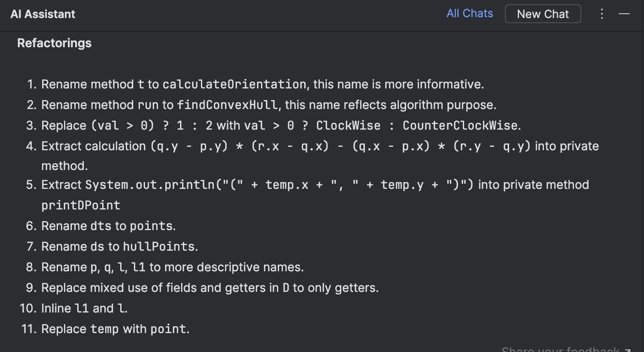This screenshot has width=644, height=352.
Task: Click the findConvexHull code name
Action: (228, 105)
